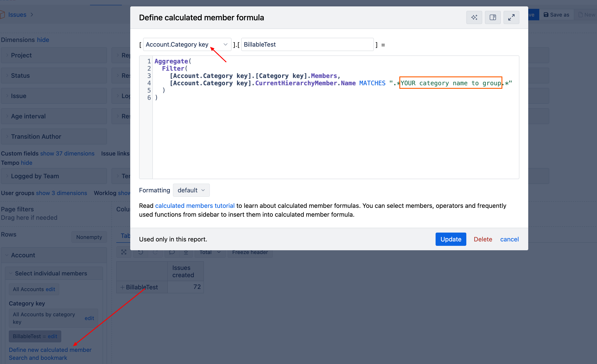Expand the Issue dimension
Screen dimensions: 597x364
(7, 96)
